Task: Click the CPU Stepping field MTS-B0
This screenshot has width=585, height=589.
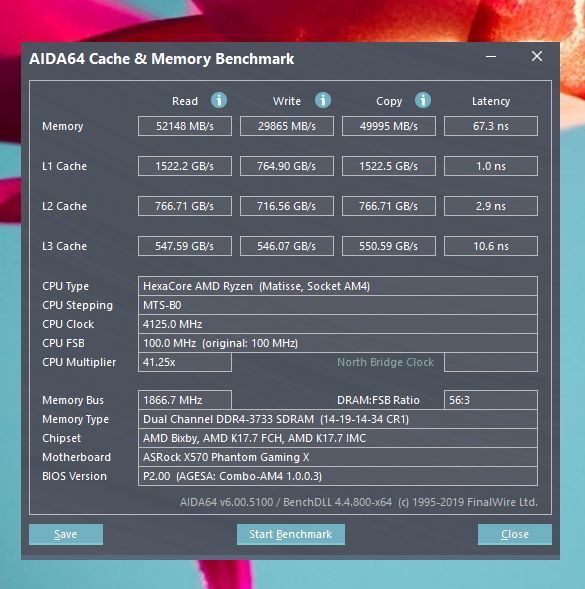Action: click(338, 305)
